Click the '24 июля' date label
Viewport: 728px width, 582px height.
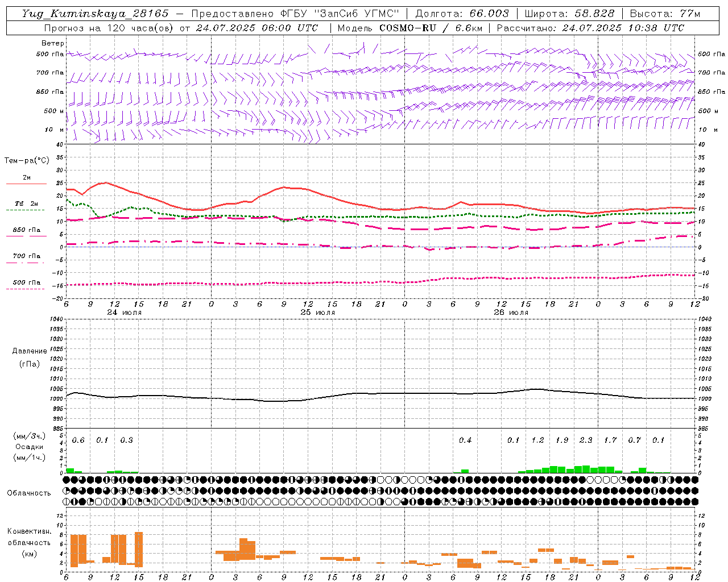pyautogui.click(x=125, y=312)
